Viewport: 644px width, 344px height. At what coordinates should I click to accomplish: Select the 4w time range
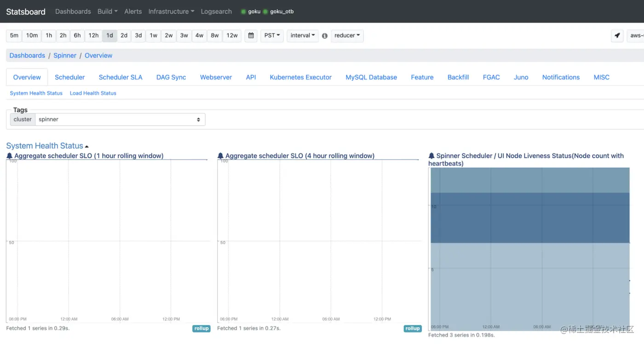[x=199, y=35]
